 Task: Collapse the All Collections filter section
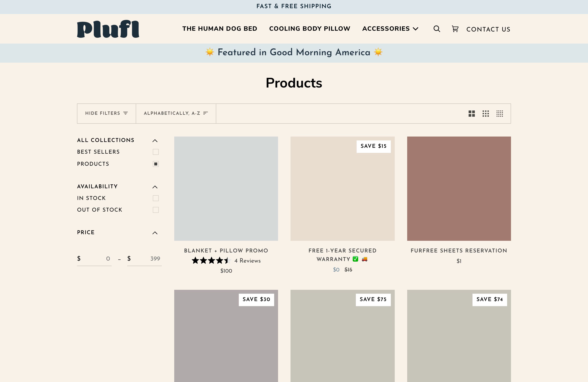(155, 141)
